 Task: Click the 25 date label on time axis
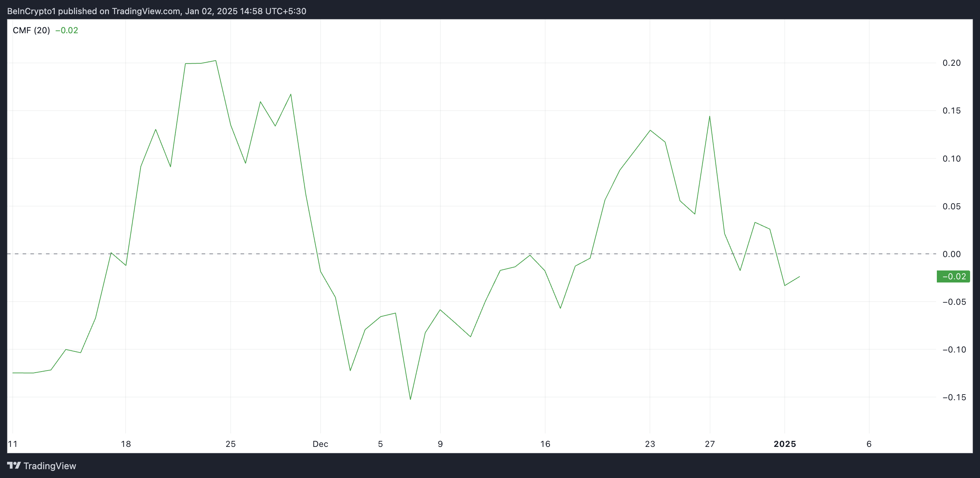coord(231,444)
